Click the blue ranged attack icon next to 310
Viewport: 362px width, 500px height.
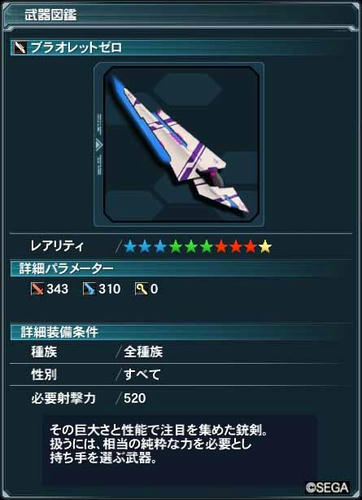point(89,289)
